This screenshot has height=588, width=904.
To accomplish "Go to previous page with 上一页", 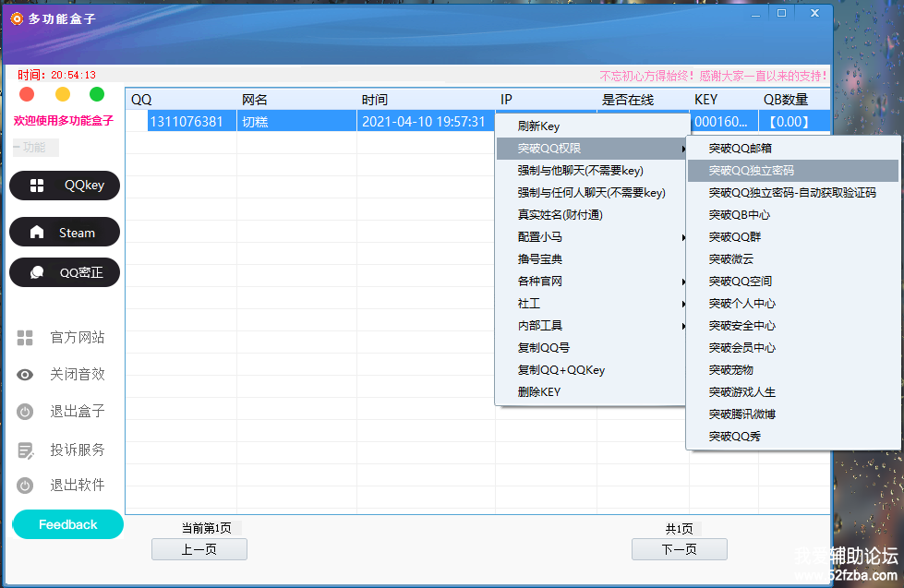I will [199, 549].
